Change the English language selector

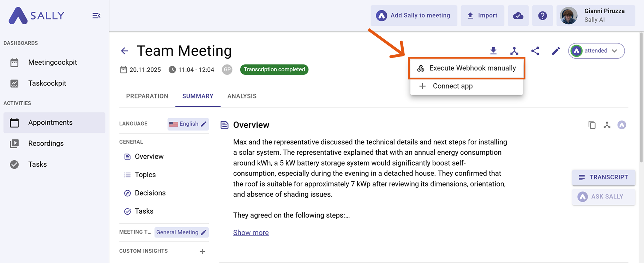coord(188,124)
